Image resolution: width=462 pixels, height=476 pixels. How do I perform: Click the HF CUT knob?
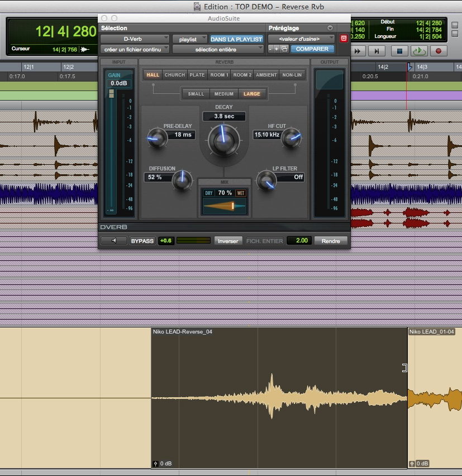291,139
